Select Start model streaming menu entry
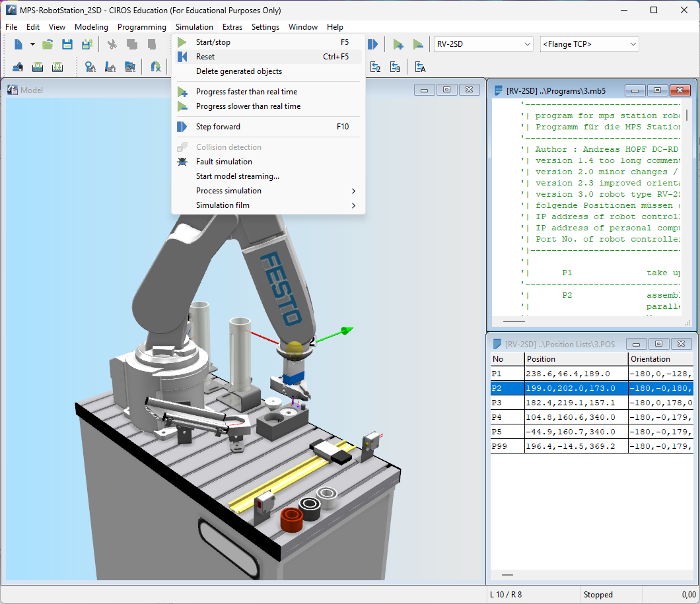 [268, 176]
